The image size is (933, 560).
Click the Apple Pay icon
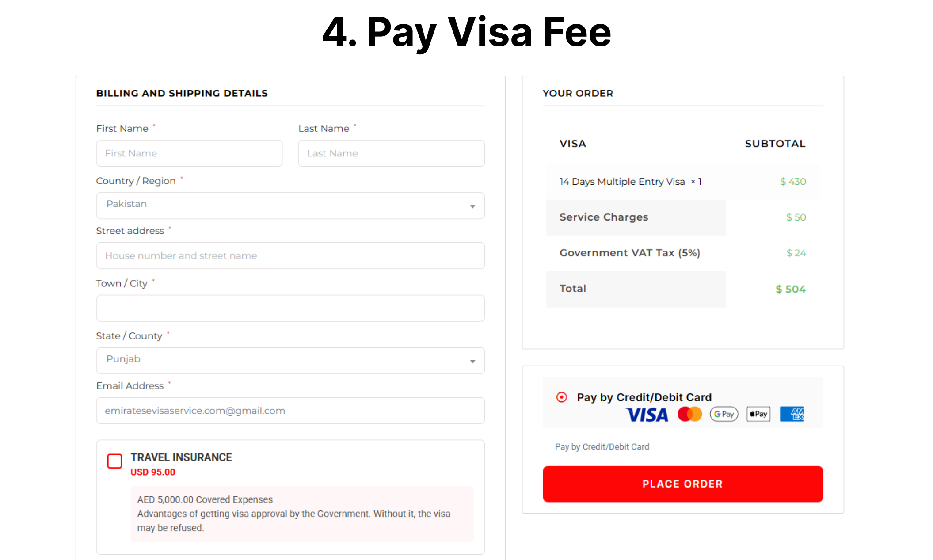tap(758, 414)
